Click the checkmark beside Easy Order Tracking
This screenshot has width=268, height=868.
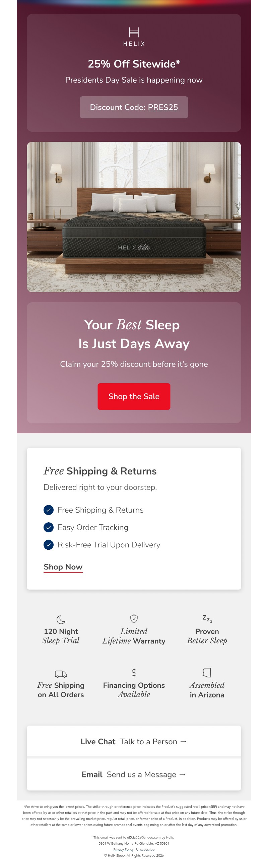[49, 528]
